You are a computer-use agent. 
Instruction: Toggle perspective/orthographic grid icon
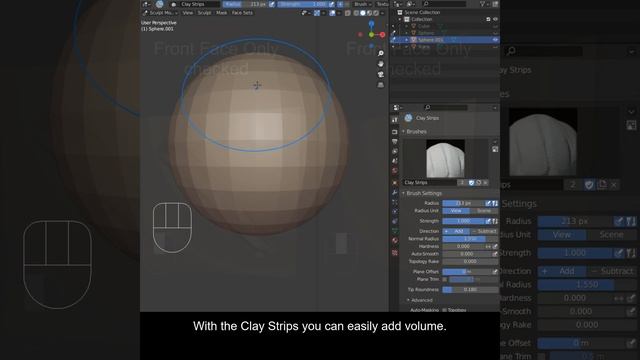pos(381,85)
